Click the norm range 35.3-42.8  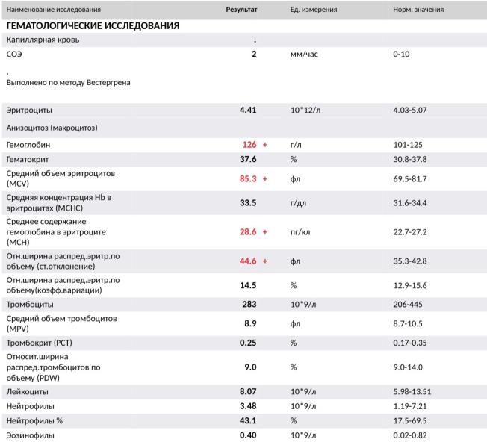[x=410, y=261]
